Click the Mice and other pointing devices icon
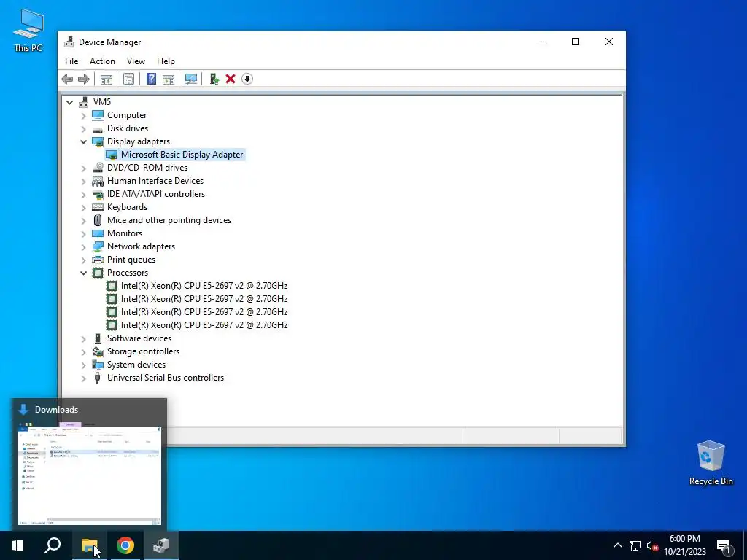This screenshot has height=560, width=747. point(98,220)
